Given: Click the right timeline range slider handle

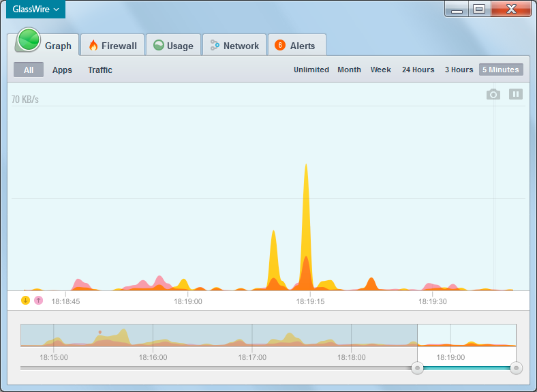Looking at the screenshot, I should (516, 368).
